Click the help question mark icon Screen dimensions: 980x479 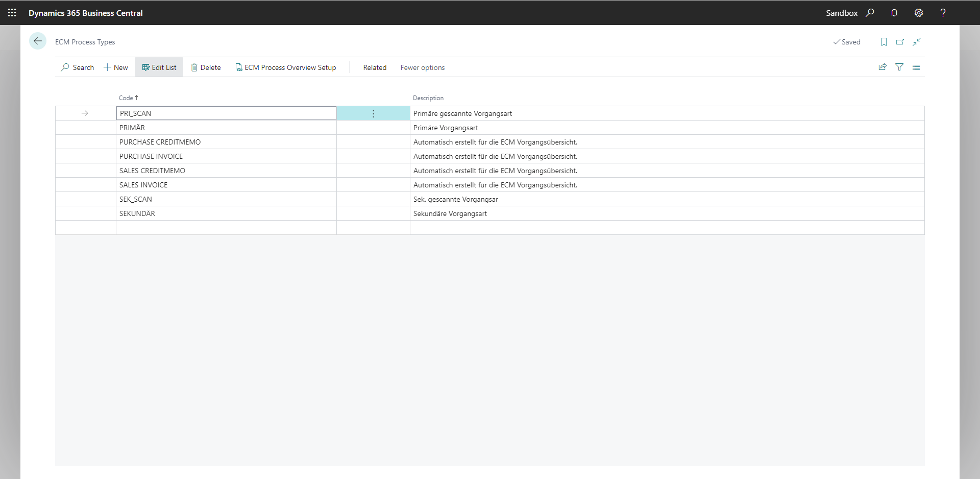click(943, 13)
